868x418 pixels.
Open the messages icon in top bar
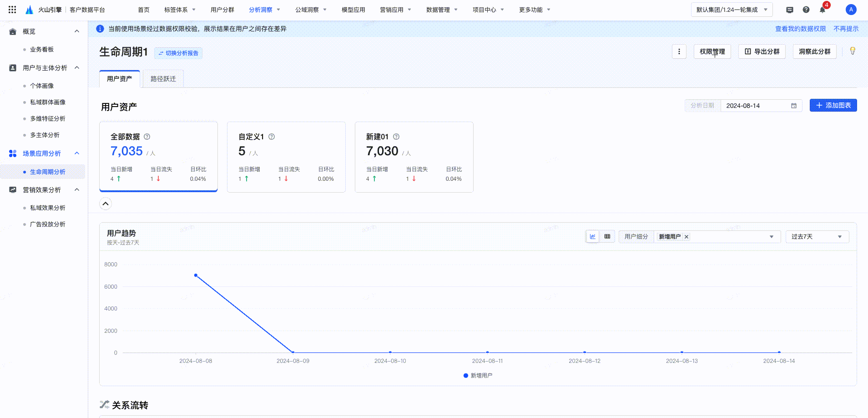point(790,10)
